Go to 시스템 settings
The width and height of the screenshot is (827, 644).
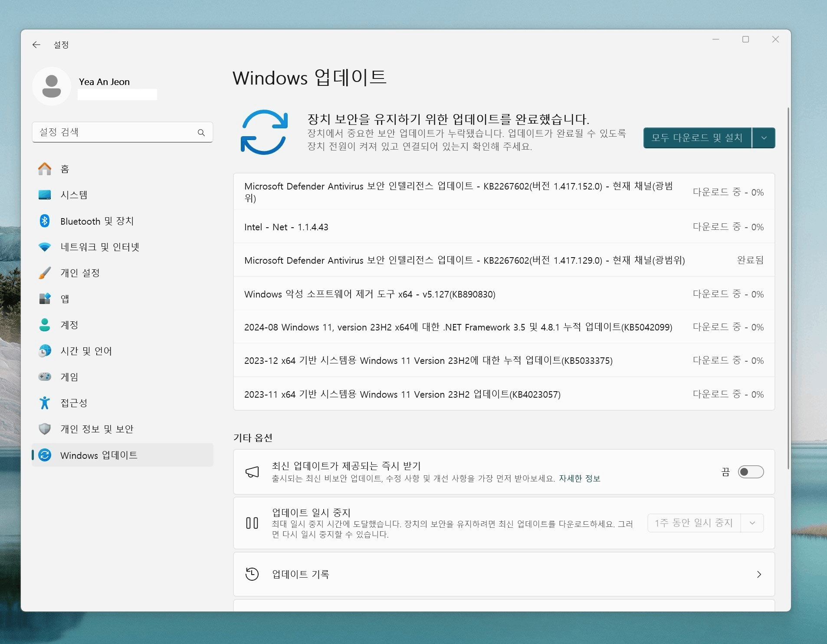[122, 195]
